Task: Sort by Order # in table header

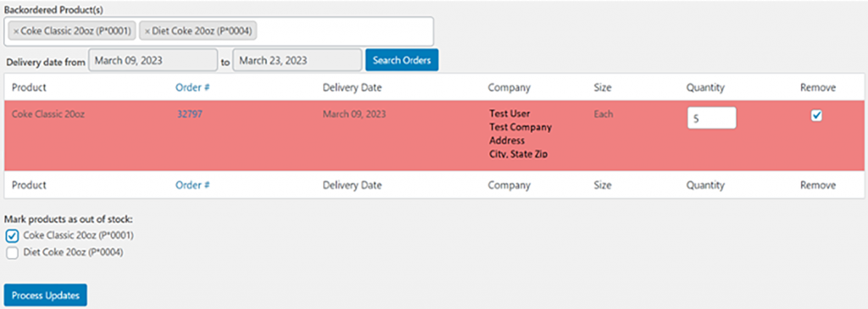Action: click(192, 87)
